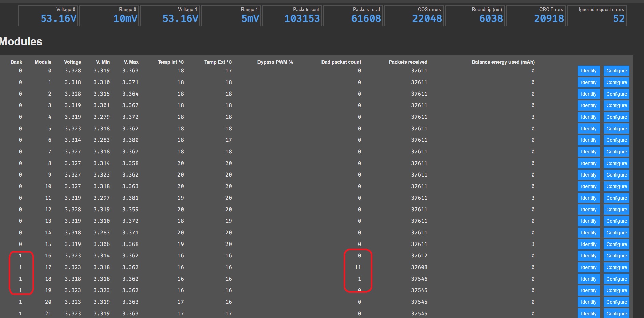Click Configure for module 2
The height and width of the screenshot is (318, 644).
click(616, 94)
